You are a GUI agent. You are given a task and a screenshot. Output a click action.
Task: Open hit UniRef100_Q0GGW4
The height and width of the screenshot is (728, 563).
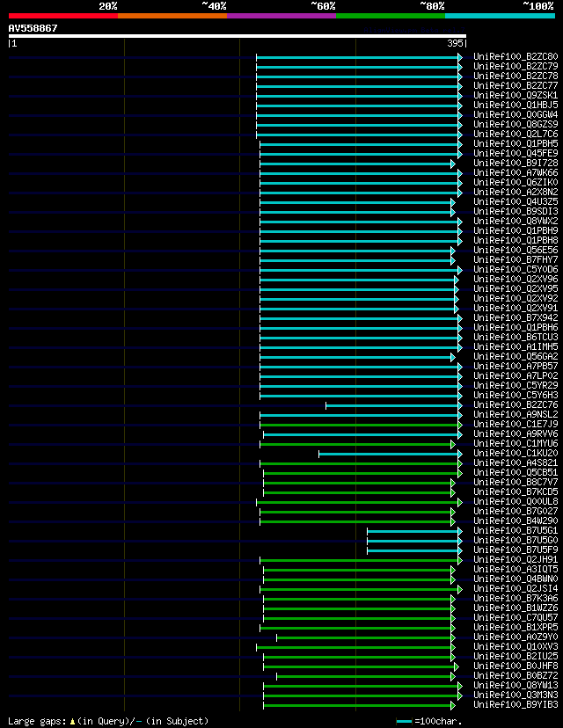coord(515,114)
